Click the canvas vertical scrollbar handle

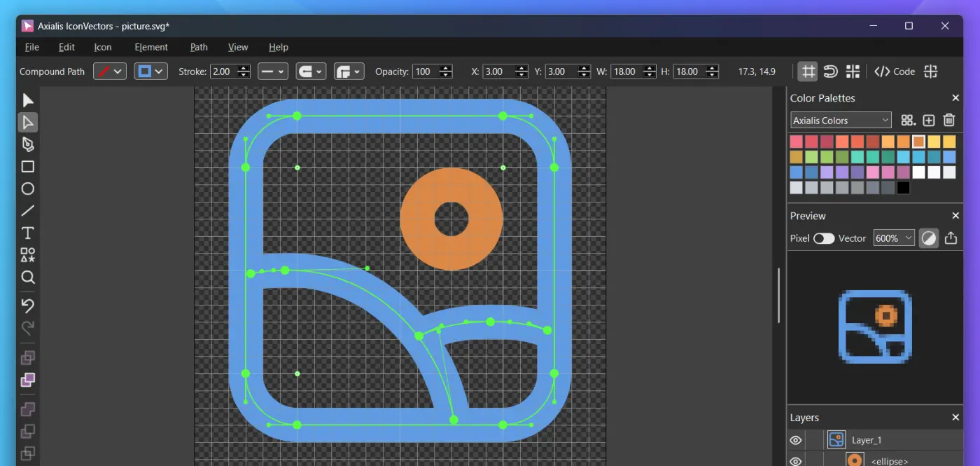point(778,295)
